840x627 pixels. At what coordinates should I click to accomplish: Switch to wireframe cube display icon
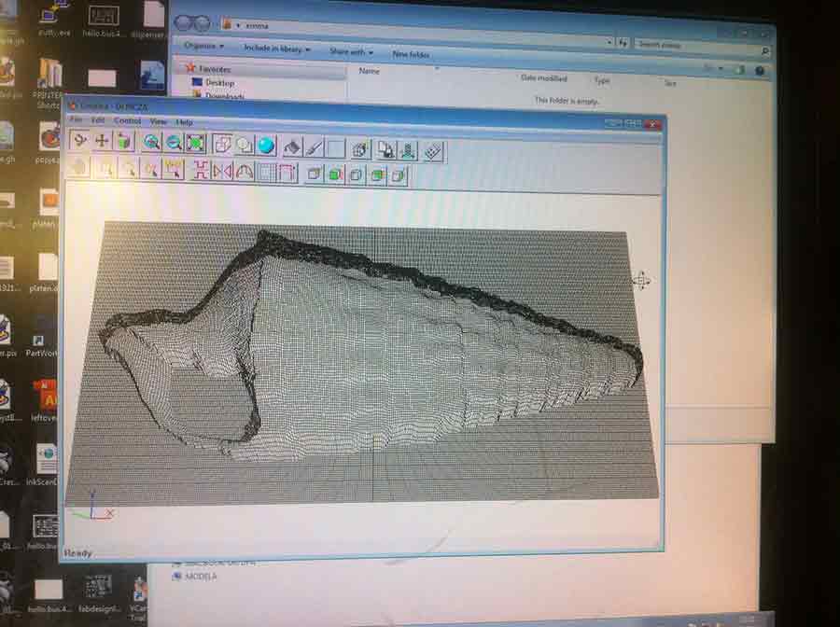(222, 144)
